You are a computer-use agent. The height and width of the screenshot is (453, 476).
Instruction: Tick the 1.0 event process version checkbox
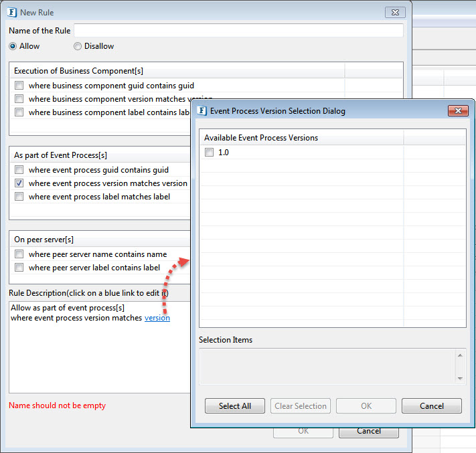pos(209,152)
